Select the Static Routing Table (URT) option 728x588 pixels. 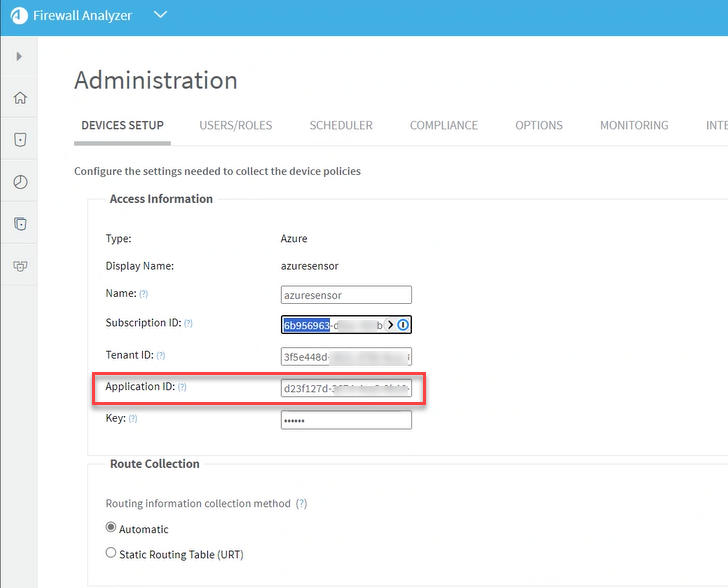tap(111, 553)
